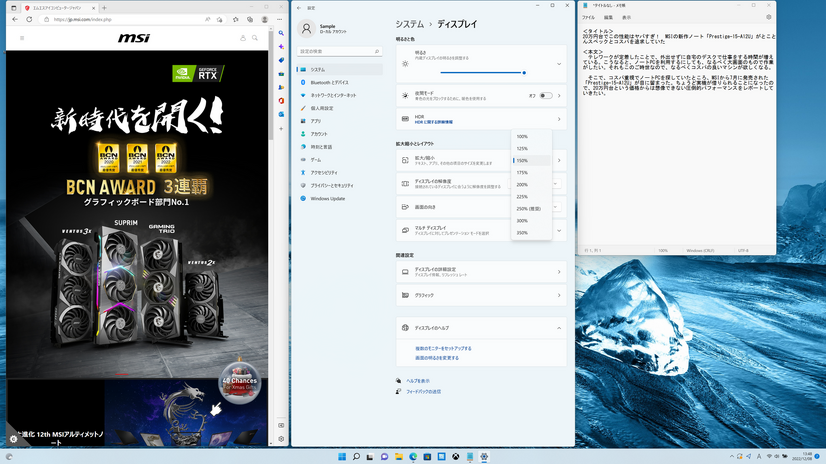826x464 pixels.
Task: Open Edge profile avatar
Action: 264,19
